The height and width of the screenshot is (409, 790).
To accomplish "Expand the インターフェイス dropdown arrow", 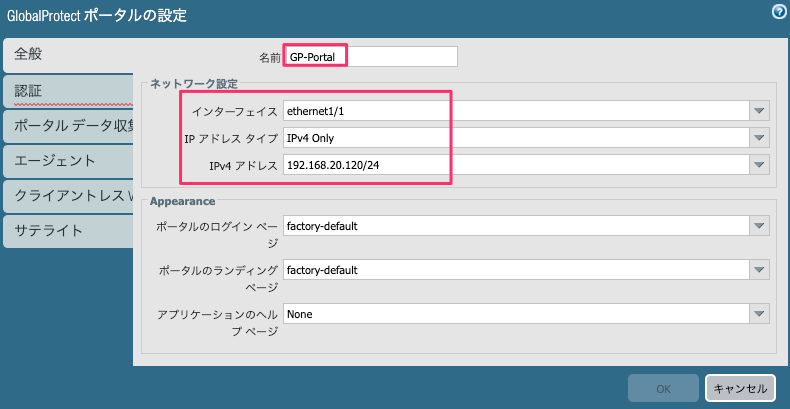I will [x=760, y=111].
